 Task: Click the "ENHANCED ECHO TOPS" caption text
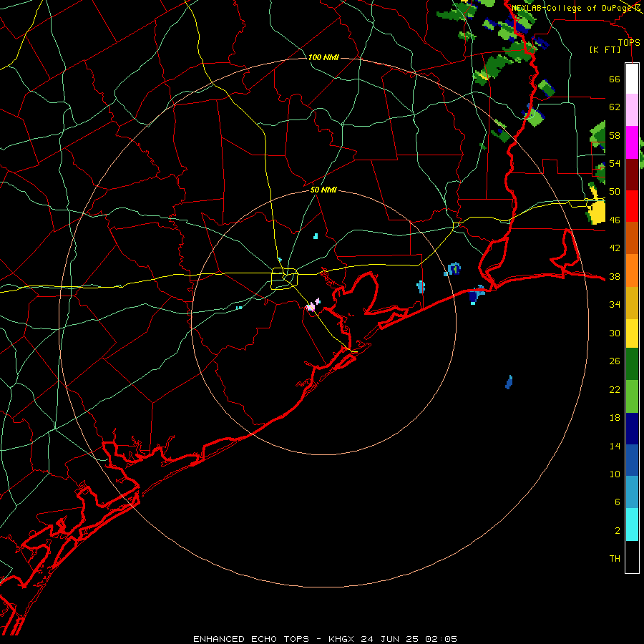(251, 639)
